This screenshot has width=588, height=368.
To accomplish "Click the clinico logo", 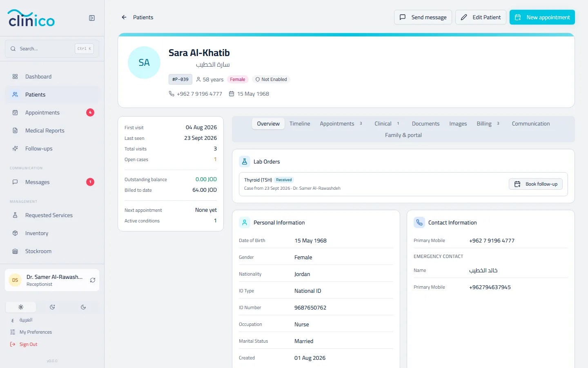I will [31, 18].
